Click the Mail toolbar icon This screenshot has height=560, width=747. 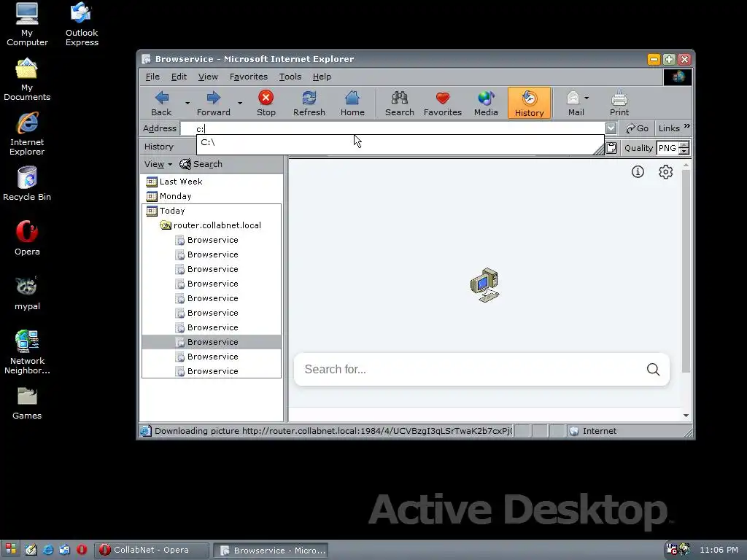coord(573,103)
